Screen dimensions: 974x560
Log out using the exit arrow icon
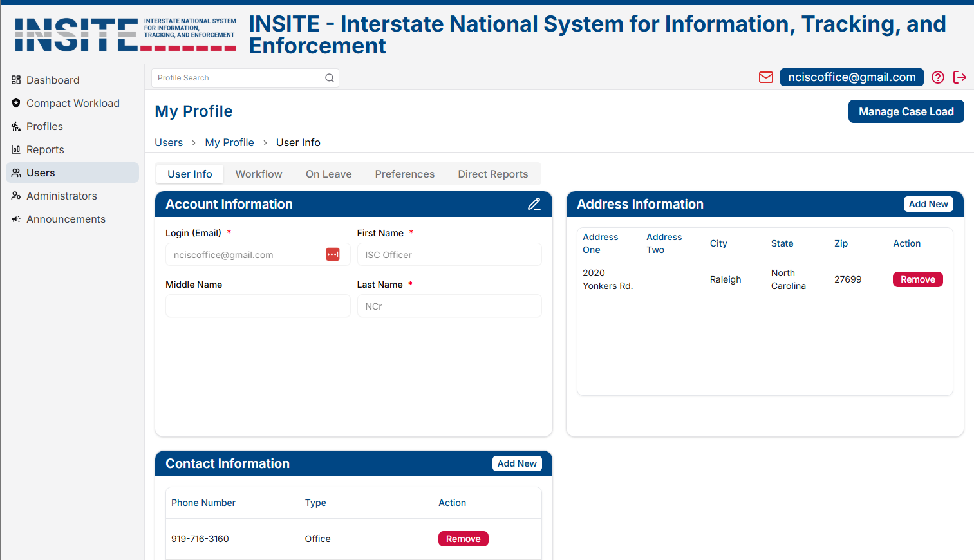960,77
